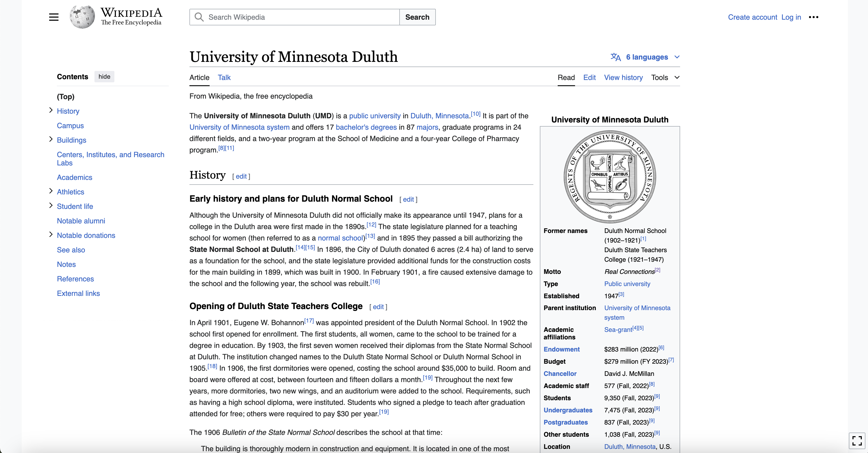Go to Campus in Contents
This screenshot has height=453, width=868.
click(70, 126)
